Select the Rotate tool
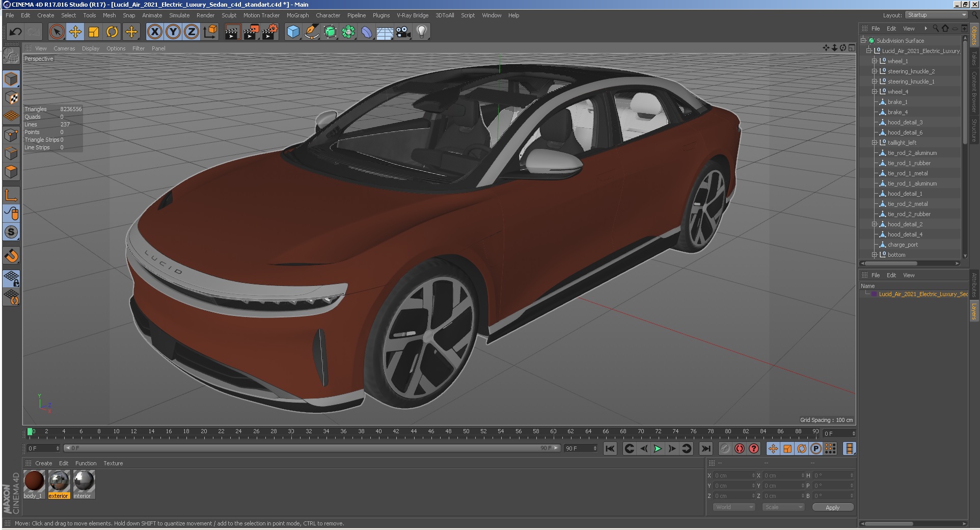This screenshot has height=530, width=980. 112,32
